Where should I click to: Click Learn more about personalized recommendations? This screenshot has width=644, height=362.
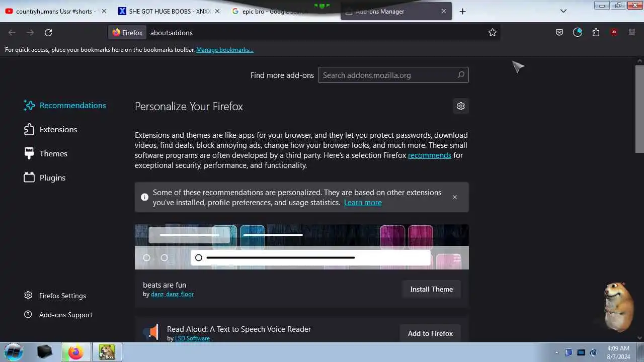363,203
